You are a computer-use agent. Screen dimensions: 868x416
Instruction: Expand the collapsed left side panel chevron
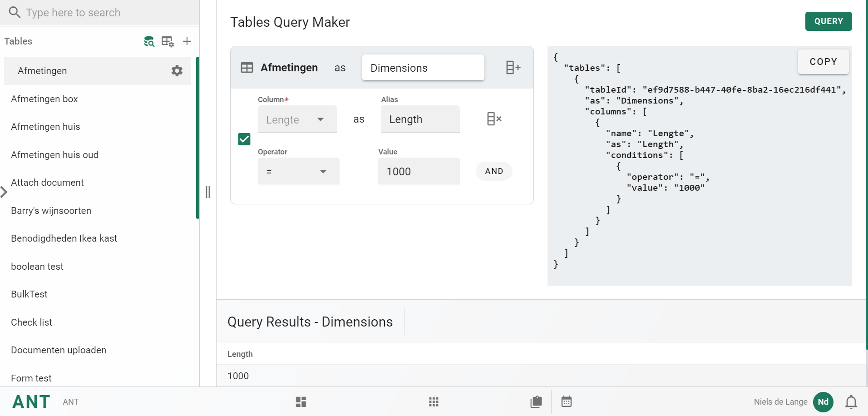4,192
